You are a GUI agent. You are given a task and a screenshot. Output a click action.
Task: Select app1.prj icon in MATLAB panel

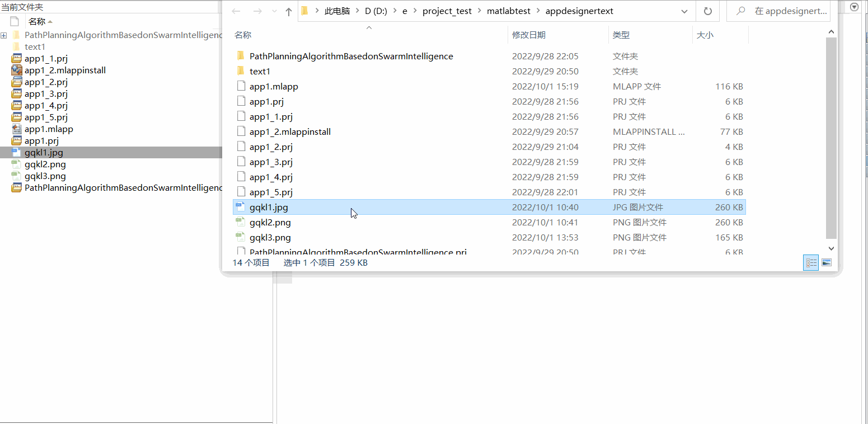tap(17, 141)
